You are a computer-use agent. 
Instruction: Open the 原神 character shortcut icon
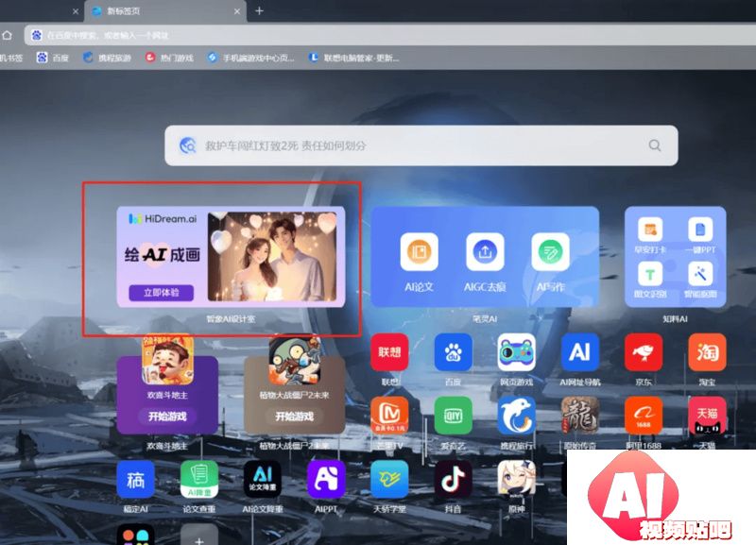tap(516, 479)
